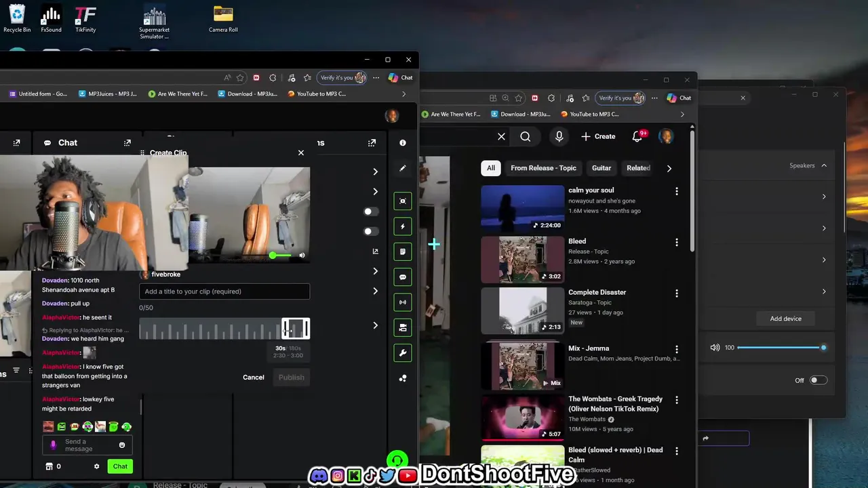Open the document notes sidebar icon

(403, 251)
